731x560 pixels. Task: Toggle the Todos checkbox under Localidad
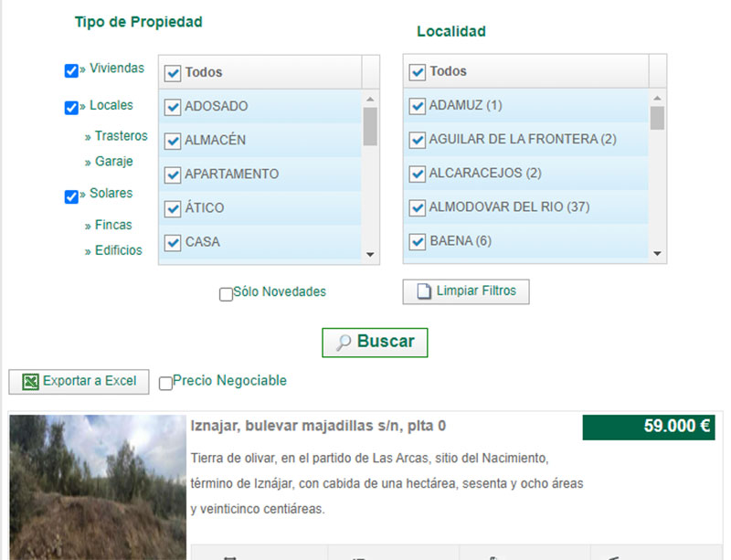[x=418, y=71]
